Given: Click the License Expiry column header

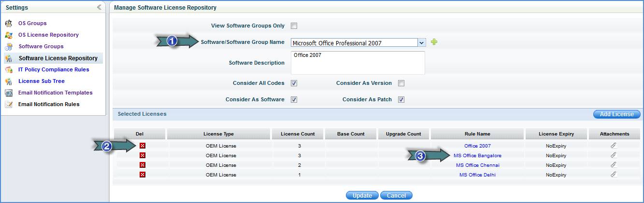Looking at the screenshot, I should tap(556, 134).
